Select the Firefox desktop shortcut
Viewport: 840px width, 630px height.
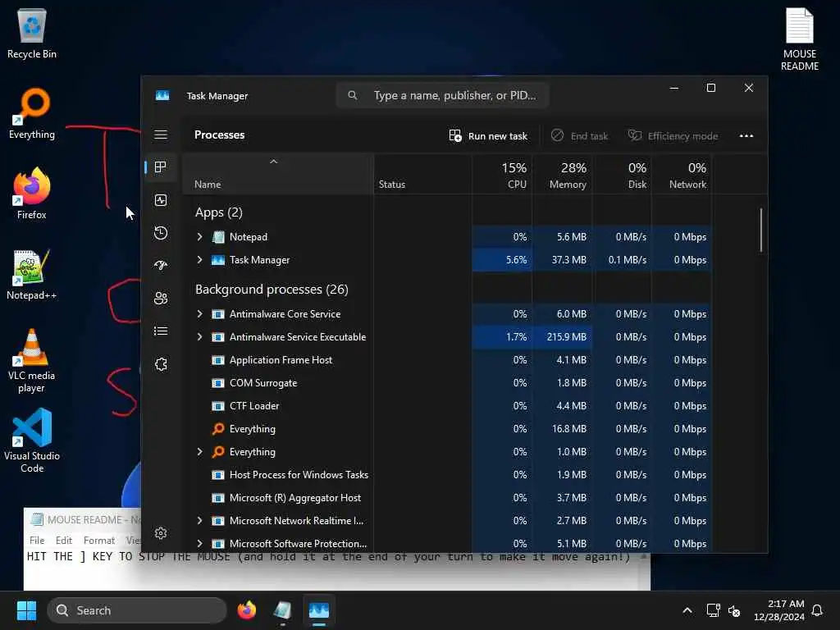pyautogui.click(x=32, y=194)
